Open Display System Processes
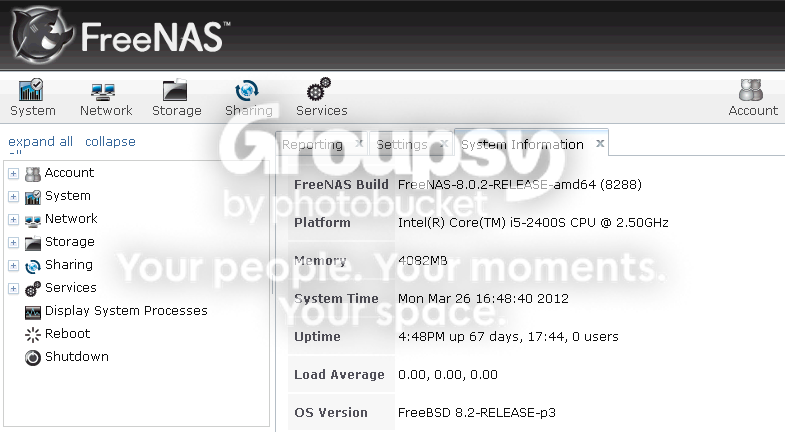785x432 pixels. click(x=126, y=311)
